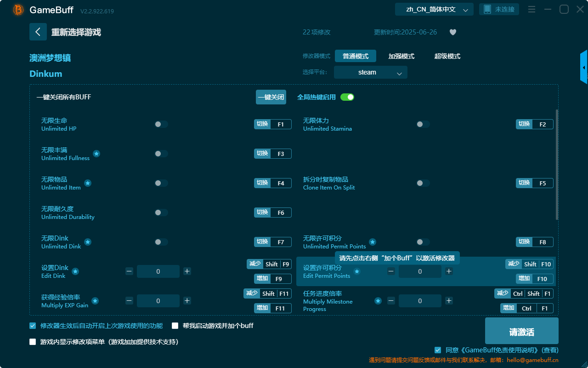Check the launch game and add buff checkbox
The width and height of the screenshot is (588, 368).
175,326
